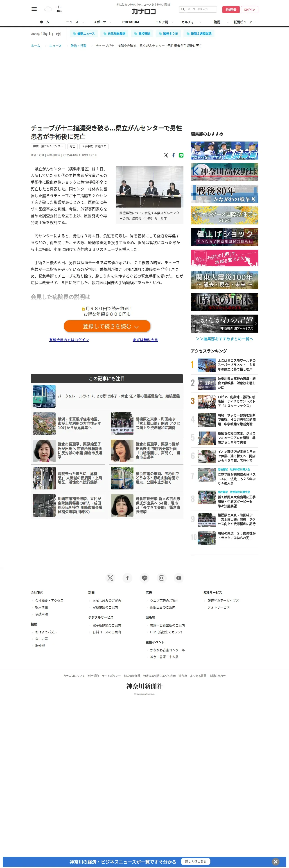
Task: Open 戦後80年 かながわの戦争考 banner
Action: click(224, 194)
